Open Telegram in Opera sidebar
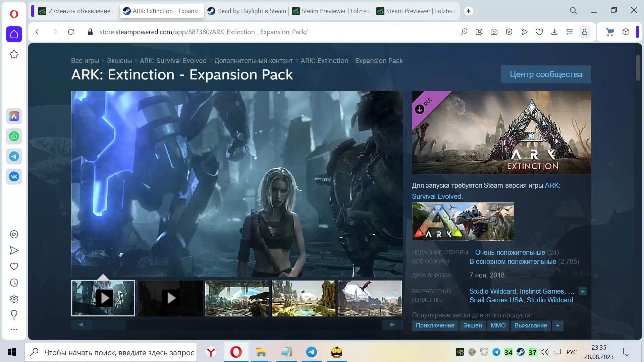 click(14, 157)
